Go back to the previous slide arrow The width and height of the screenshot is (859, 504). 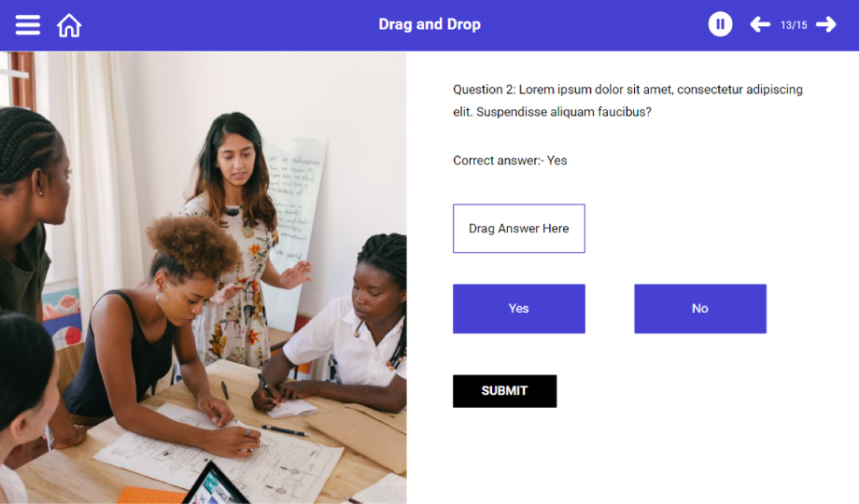[x=760, y=24]
